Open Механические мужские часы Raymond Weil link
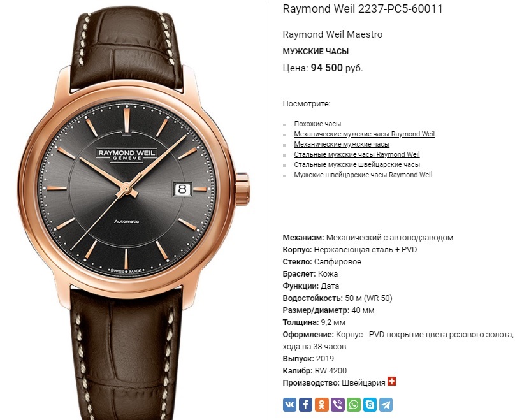This screenshot has height=420, width=515. [364, 134]
